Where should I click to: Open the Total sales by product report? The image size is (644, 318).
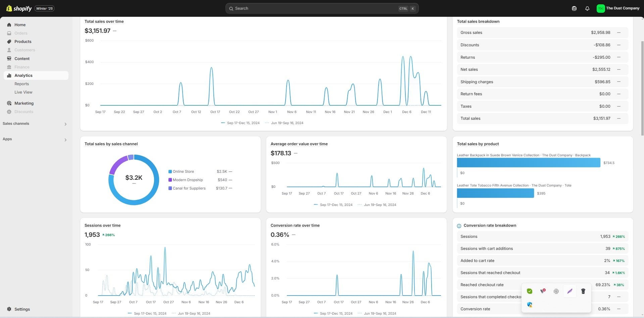(478, 144)
